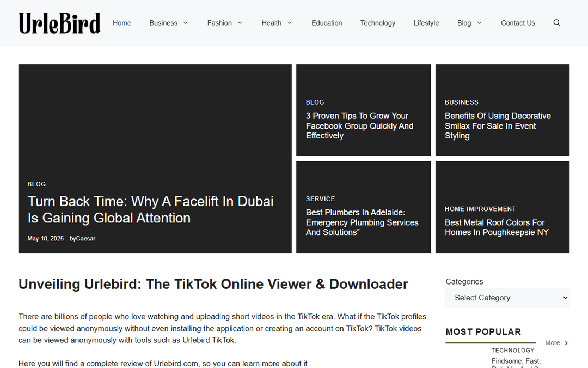Click the 'Unveiling Urlebird' heading
Image resolution: width=588 pixels, height=368 pixels.
pyautogui.click(x=213, y=284)
